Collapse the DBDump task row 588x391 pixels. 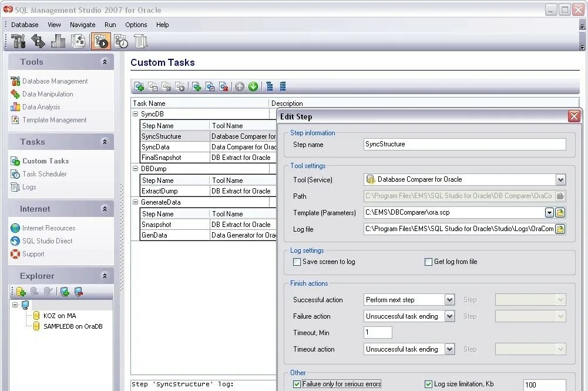point(135,169)
